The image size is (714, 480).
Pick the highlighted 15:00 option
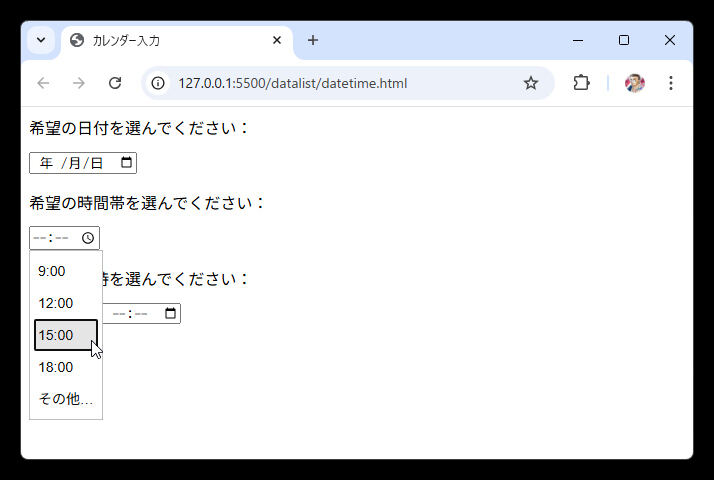pos(56,335)
